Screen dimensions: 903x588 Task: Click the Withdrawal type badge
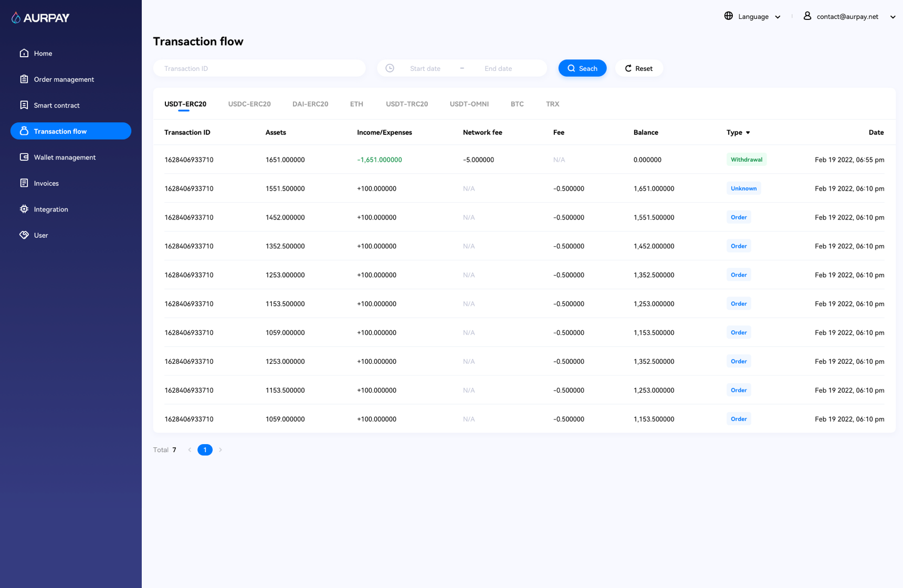tap(747, 160)
